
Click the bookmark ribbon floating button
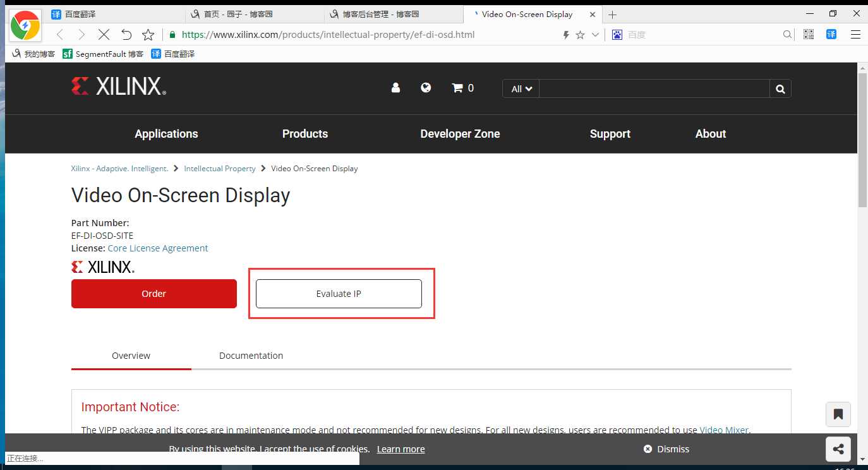coord(838,414)
